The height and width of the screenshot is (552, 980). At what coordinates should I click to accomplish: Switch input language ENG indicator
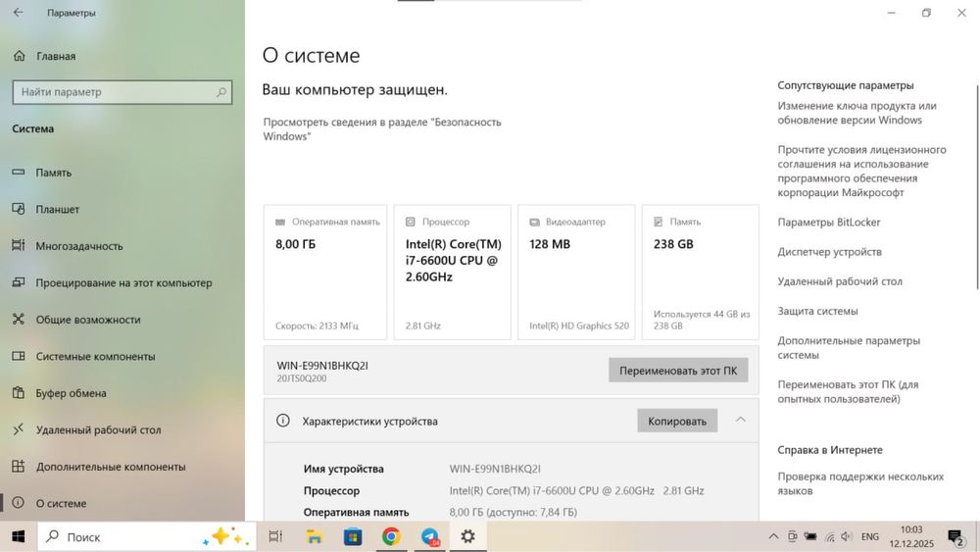coord(870,536)
